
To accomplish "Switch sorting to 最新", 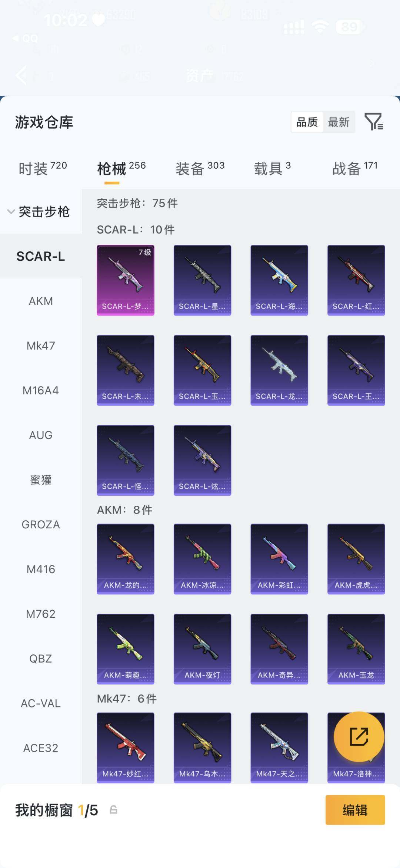I will point(339,122).
